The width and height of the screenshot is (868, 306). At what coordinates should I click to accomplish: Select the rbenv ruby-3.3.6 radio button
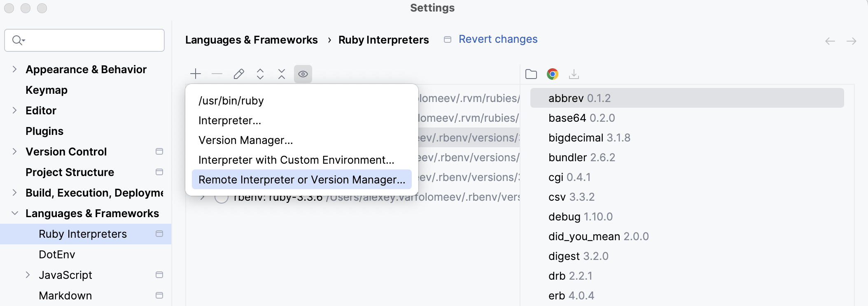click(x=222, y=198)
